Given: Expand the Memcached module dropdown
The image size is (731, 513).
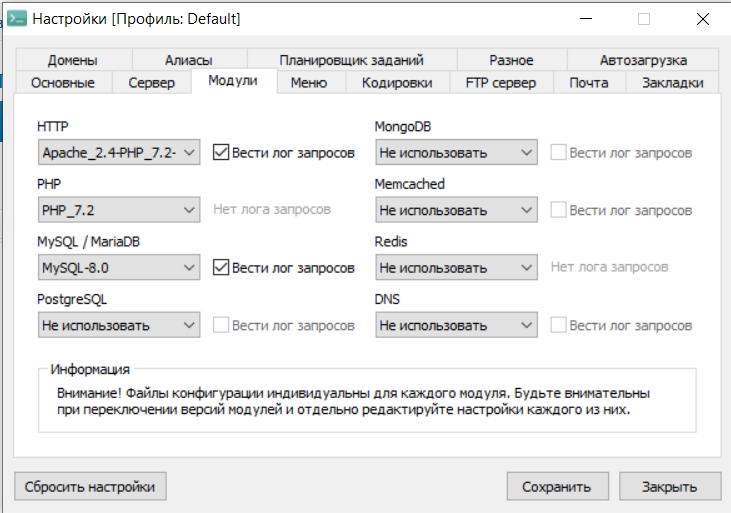Looking at the screenshot, I should 456,210.
